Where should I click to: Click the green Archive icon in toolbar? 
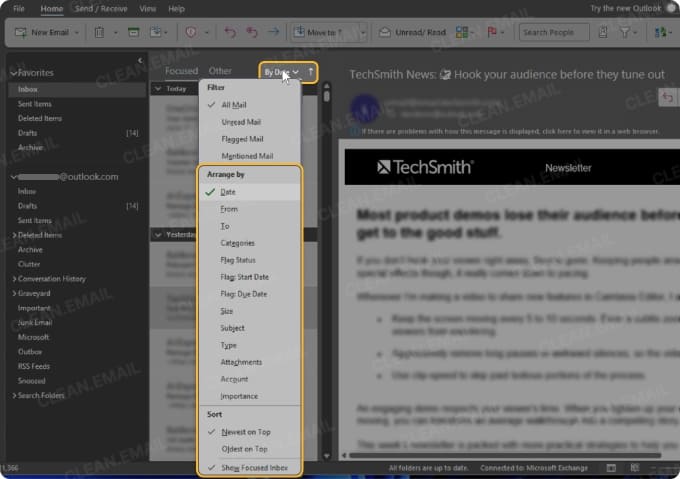(x=134, y=33)
